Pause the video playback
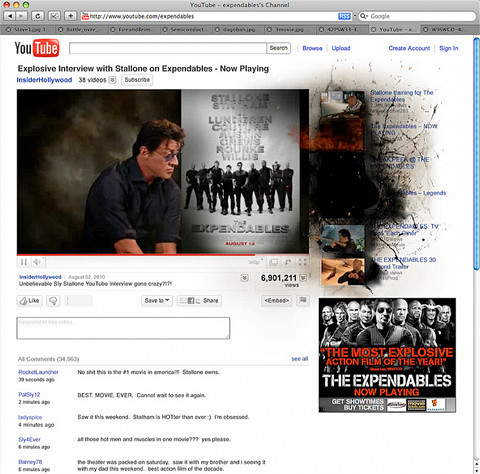480x474 pixels. (24, 262)
